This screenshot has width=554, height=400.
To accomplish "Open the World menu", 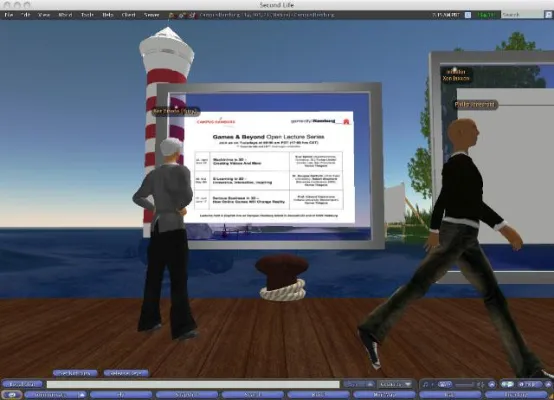I will click(65, 15).
